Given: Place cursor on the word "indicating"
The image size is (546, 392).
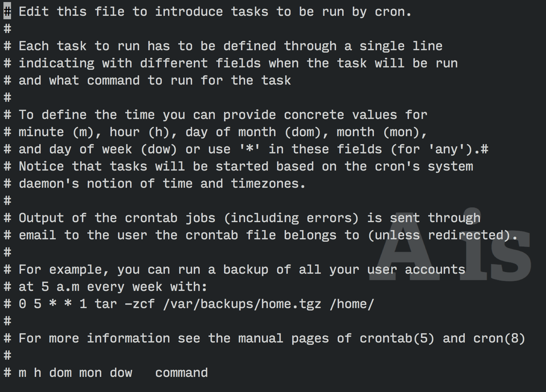Looking at the screenshot, I should click(x=56, y=63).
